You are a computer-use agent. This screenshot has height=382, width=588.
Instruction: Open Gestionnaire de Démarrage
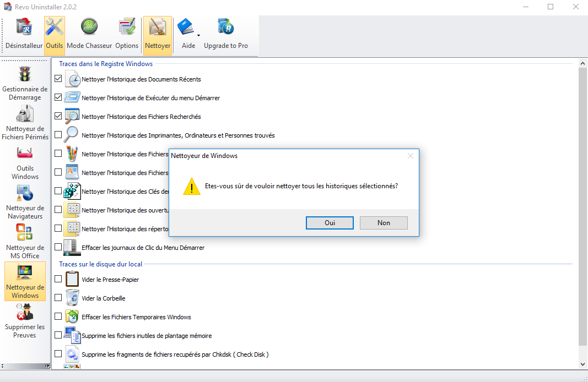[x=25, y=84]
